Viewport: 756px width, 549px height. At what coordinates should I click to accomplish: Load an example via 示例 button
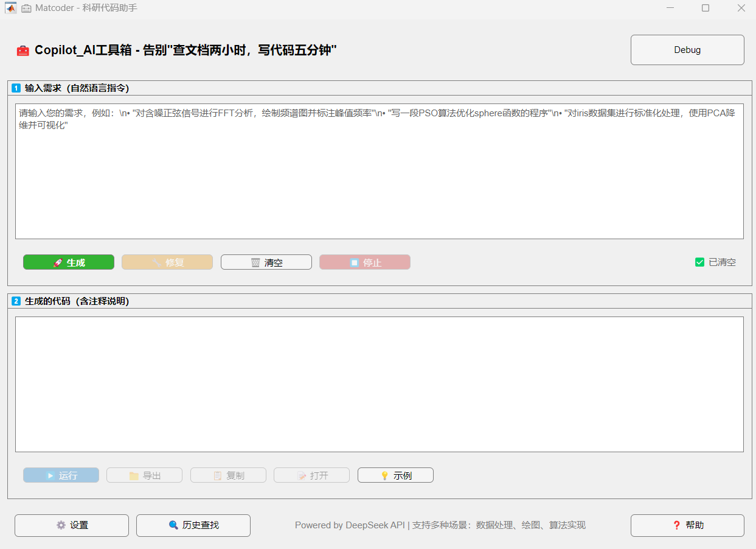[395, 475]
